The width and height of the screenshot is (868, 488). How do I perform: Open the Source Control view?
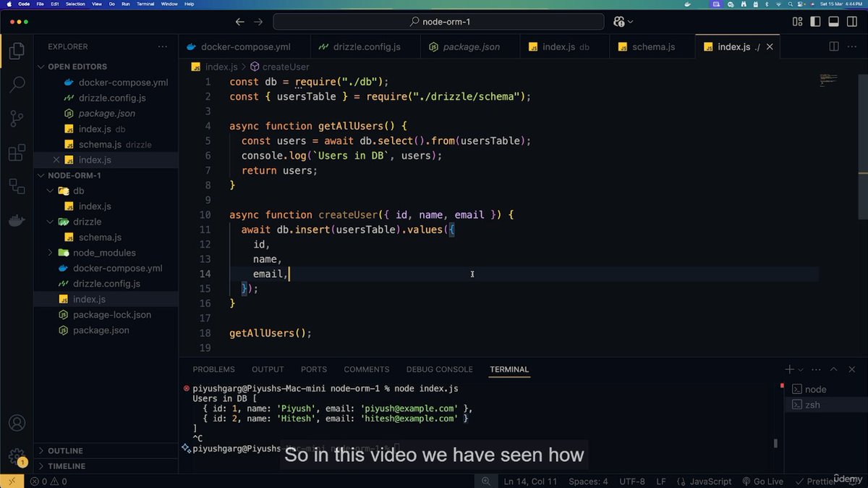pos(16,118)
